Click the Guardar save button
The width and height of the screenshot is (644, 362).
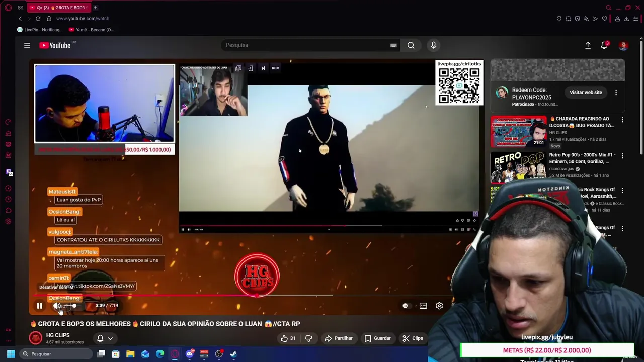(378, 338)
